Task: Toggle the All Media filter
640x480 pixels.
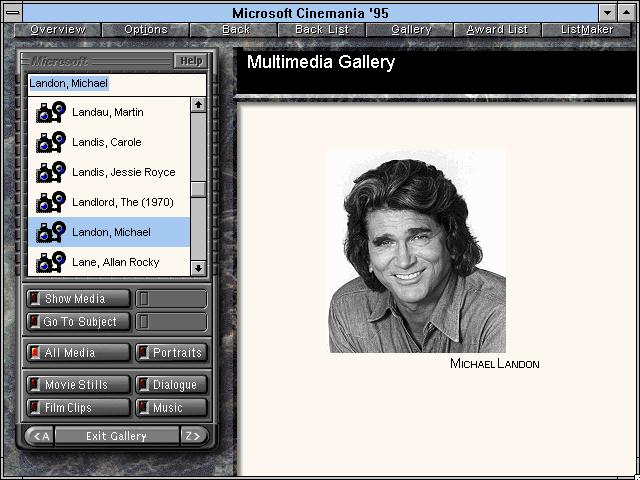Action: 78,353
